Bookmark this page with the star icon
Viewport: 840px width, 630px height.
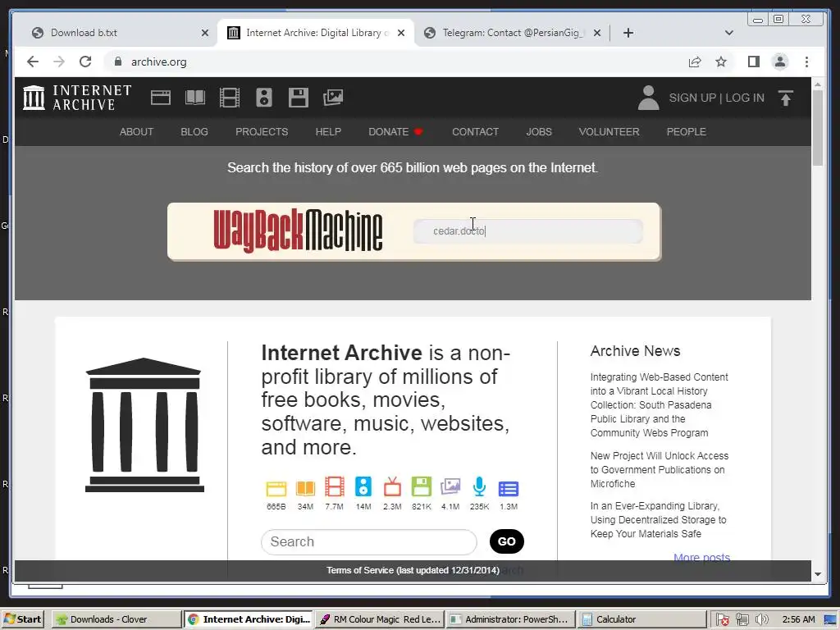pyautogui.click(x=721, y=62)
